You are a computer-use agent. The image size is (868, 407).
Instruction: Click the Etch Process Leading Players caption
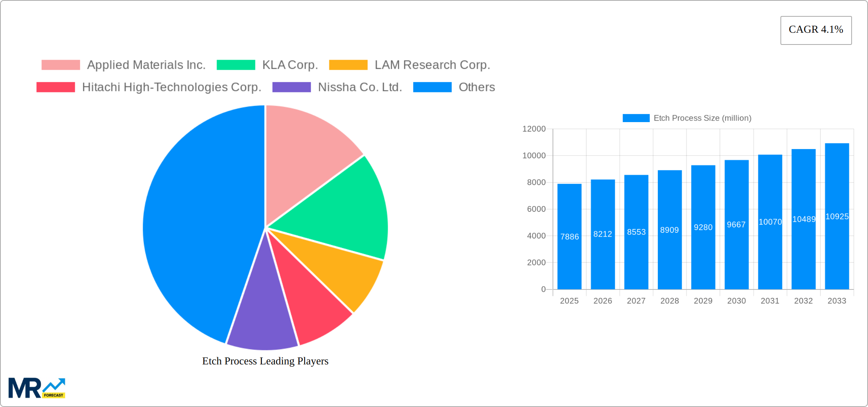click(x=265, y=361)
